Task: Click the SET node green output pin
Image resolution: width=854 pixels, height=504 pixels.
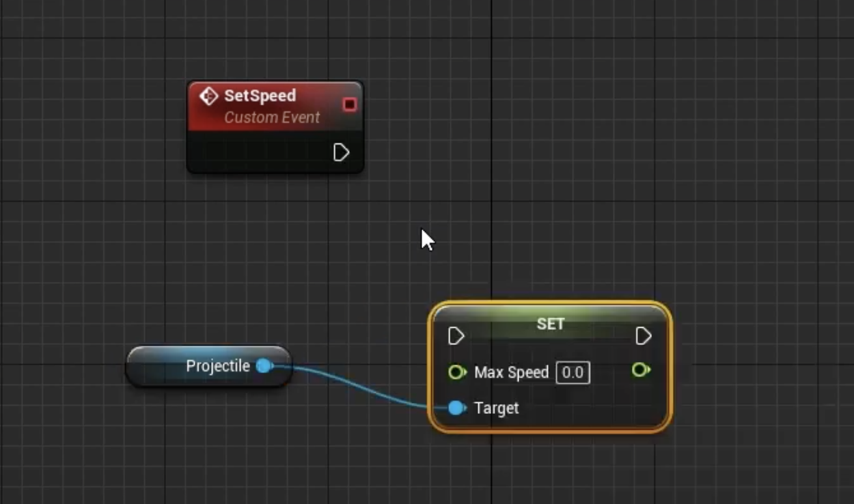Action: click(x=641, y=369)
